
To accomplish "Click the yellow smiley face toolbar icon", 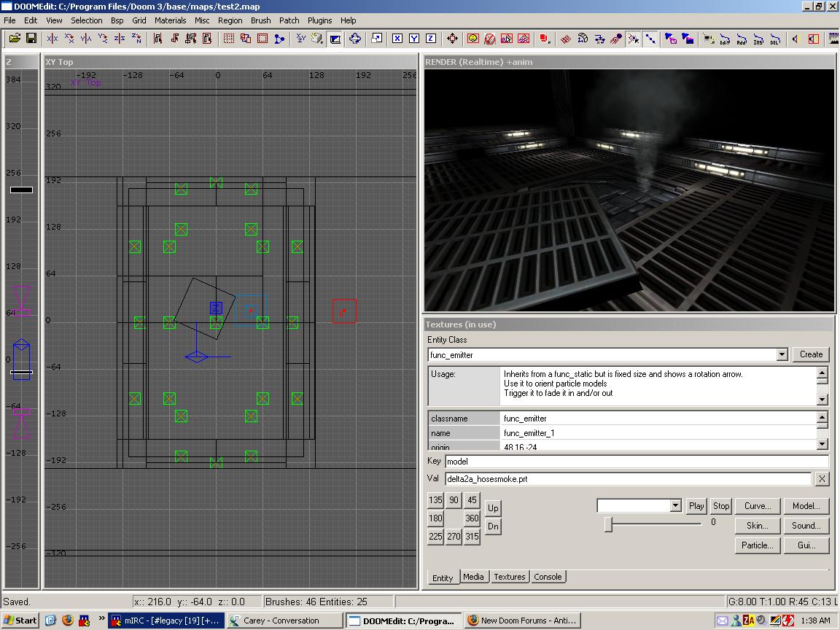I will coord(473,39).
